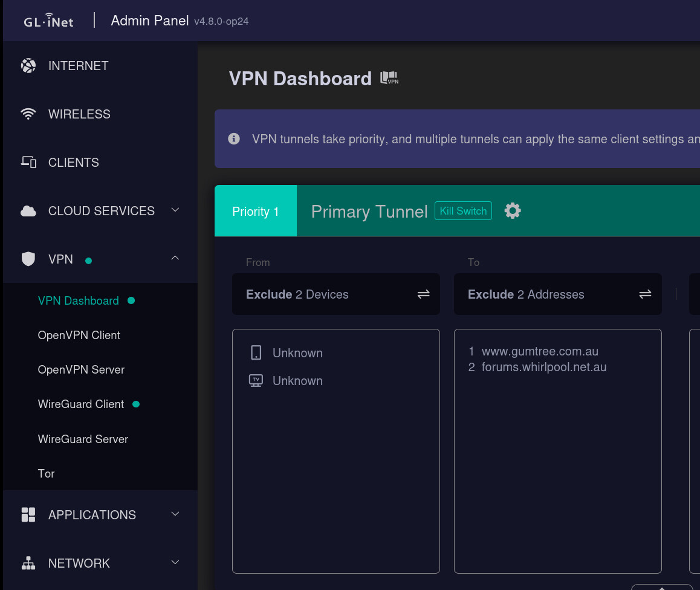
Task: Click the CLIENTS devices icon
Action: [28, 162]
